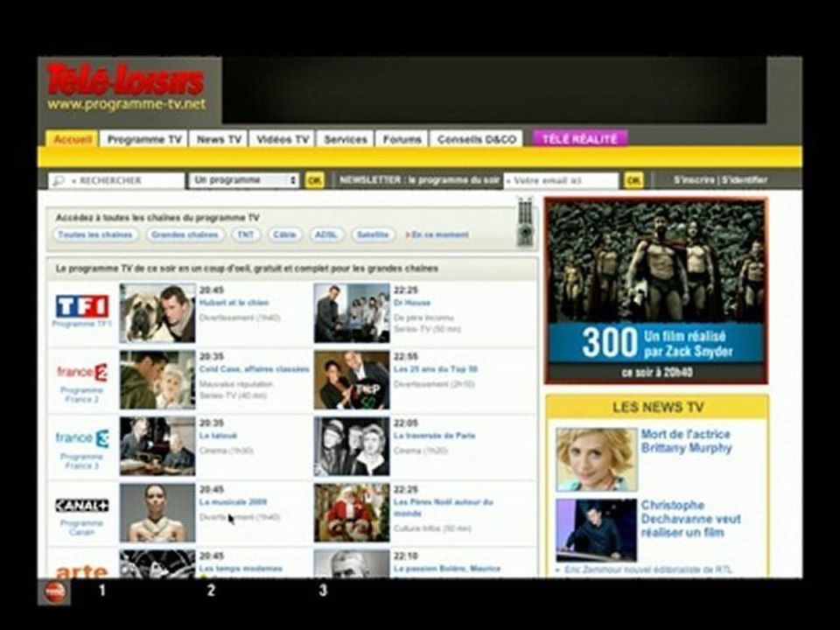
Task: Click the Télé-Loisirs site logo
Action: point(126,87)
